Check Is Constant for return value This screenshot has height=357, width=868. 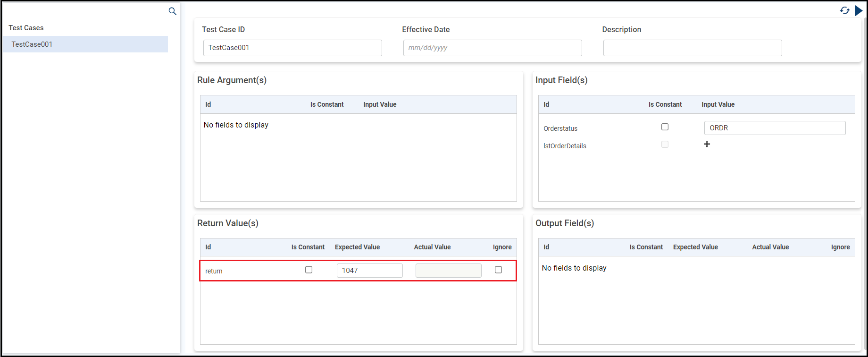coord(309,270)
